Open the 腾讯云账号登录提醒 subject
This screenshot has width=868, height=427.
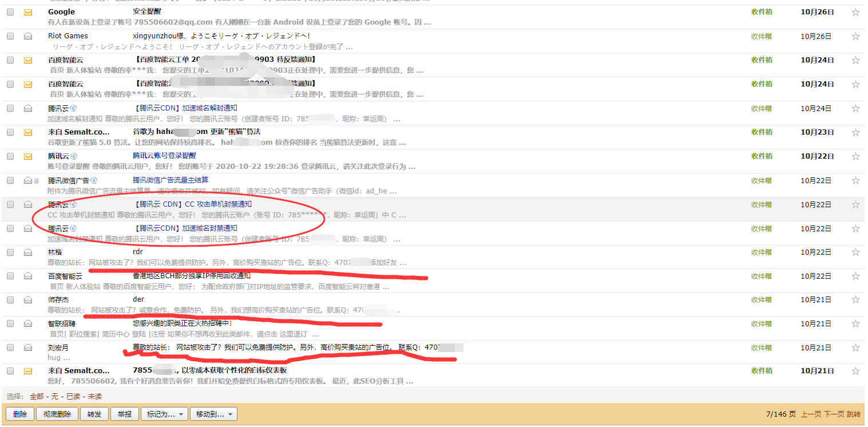[x=164, y=156]
